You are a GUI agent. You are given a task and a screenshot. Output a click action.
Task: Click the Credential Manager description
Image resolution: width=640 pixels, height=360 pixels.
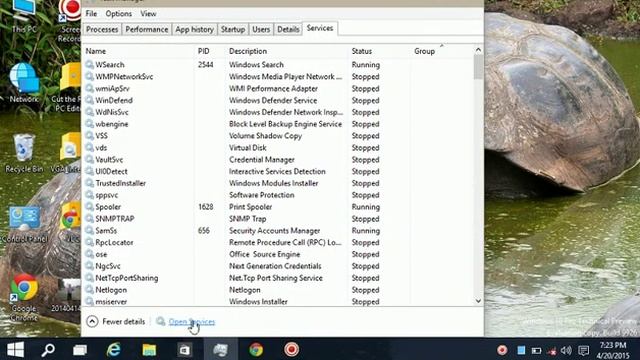262,159
